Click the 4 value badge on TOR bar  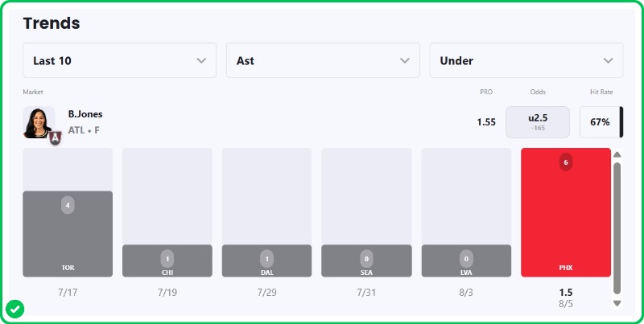[x=68, y=206]
